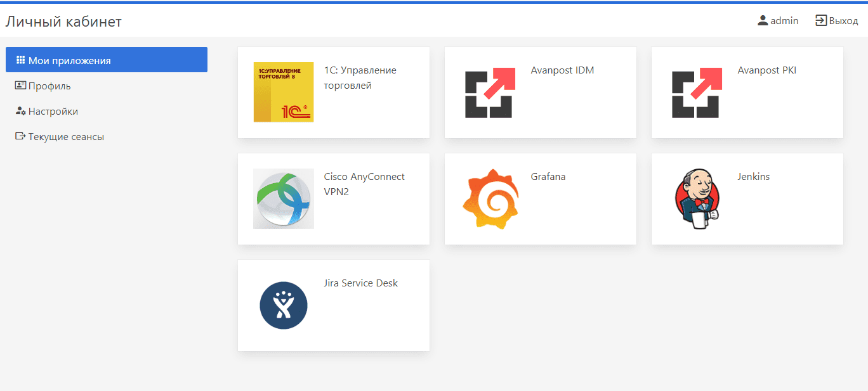The width and height of the screenshot is (868, 391).
Task: Click the "Cisco AnyConnect VPN2" label
Action: (x=364, y=184)
